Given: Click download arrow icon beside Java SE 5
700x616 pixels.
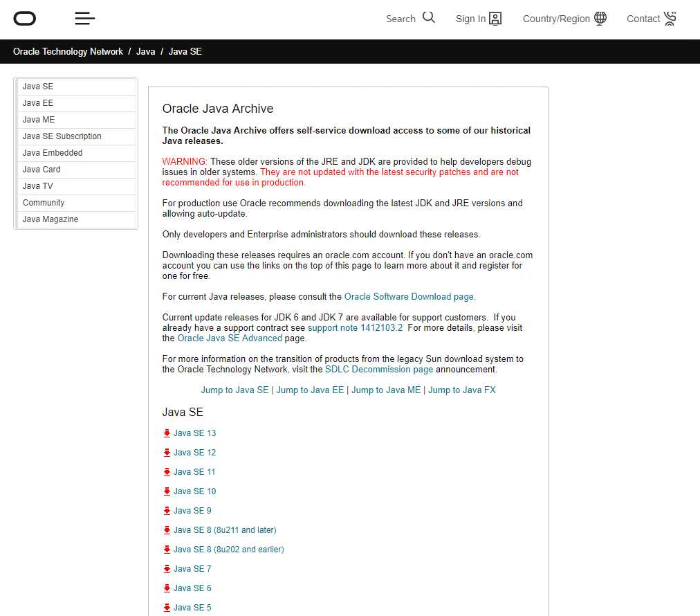Looking at the screenshot, I should point(167,608).
